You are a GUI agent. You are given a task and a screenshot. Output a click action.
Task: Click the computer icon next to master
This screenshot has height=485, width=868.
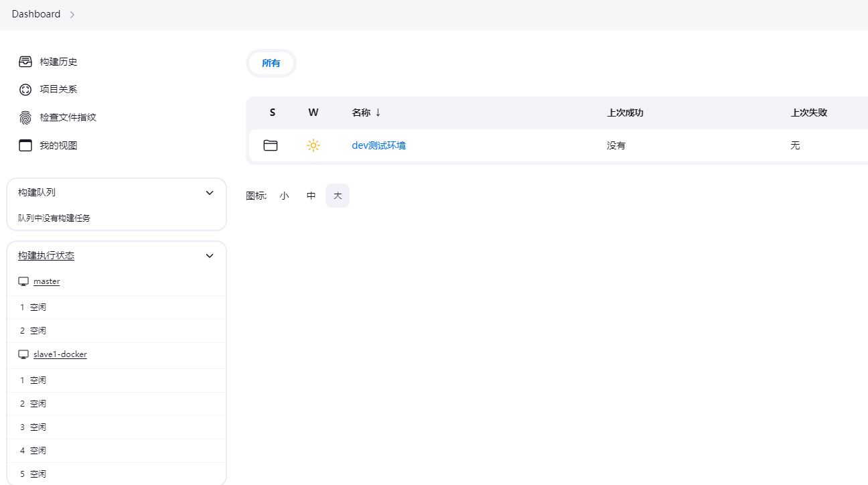(23, 281)
